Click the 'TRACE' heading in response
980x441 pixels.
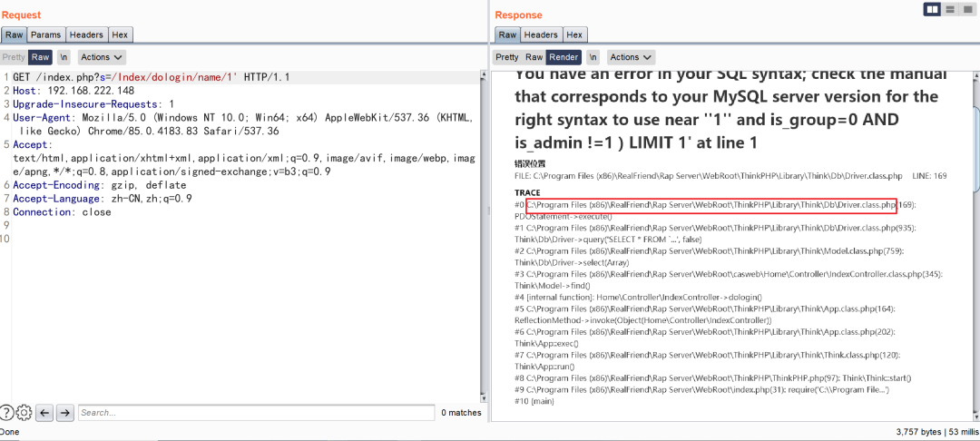click(527, 193)
